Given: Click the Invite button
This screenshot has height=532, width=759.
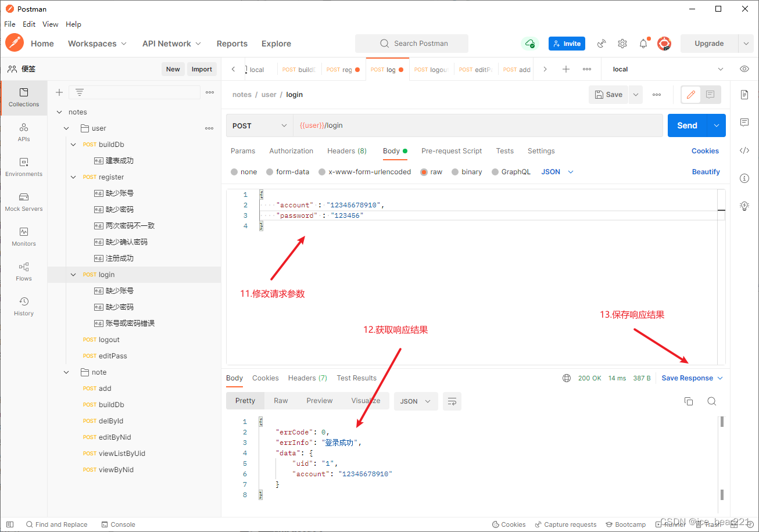Looking at the screenshot, I should pyautogui.click(x=567, y=44).
